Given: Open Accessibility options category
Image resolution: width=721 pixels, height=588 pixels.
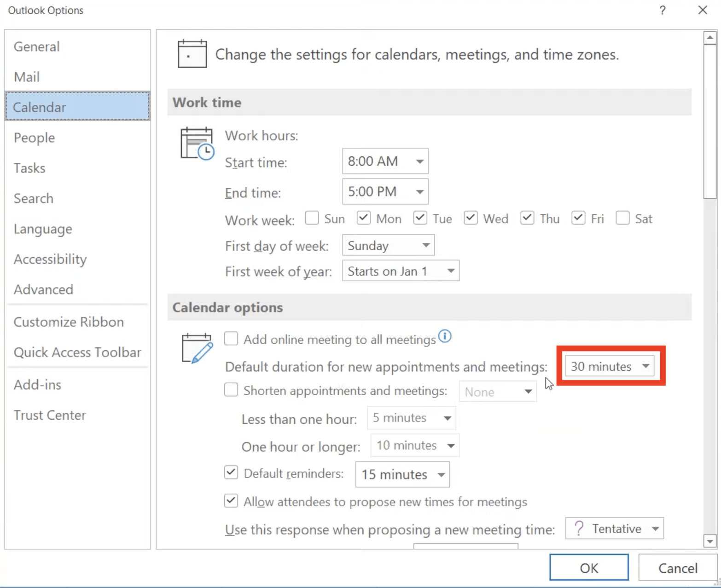Looking at the screenshot, I should pos(77,259).
